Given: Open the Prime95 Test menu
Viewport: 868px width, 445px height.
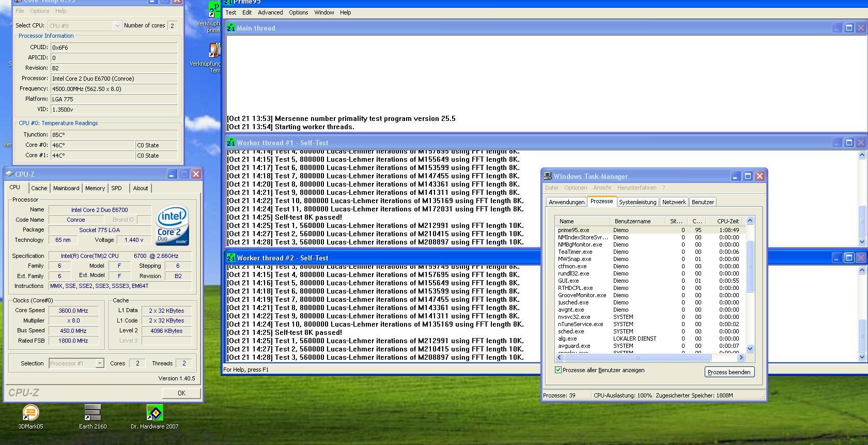Looking at the screenshot, I should 231,12.
